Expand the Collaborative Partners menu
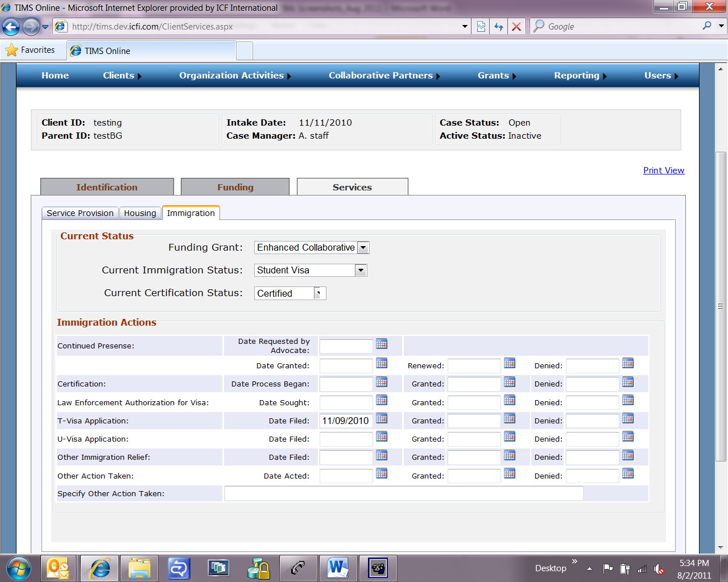Screen dimensions: 728x582 point(384,76)
